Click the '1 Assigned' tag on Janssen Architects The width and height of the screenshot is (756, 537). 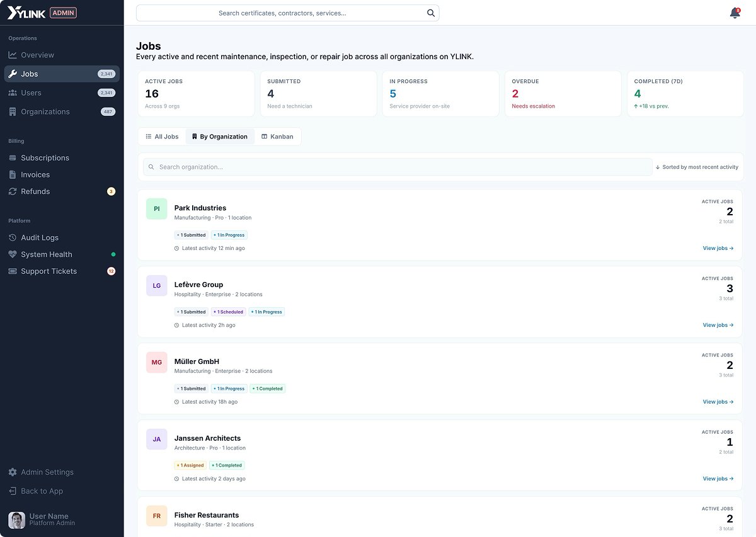coord(190,465)
